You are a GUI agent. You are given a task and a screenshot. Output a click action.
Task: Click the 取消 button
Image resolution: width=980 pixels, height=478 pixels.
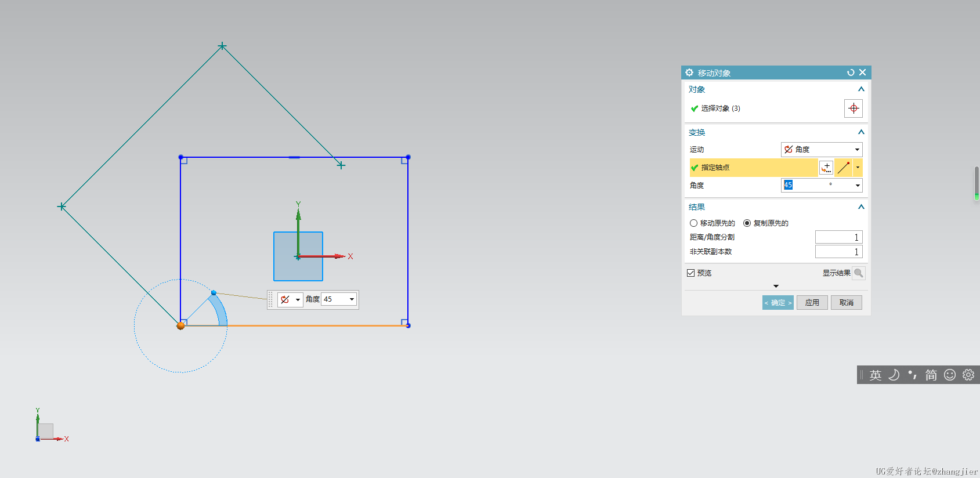click(847, 303)
